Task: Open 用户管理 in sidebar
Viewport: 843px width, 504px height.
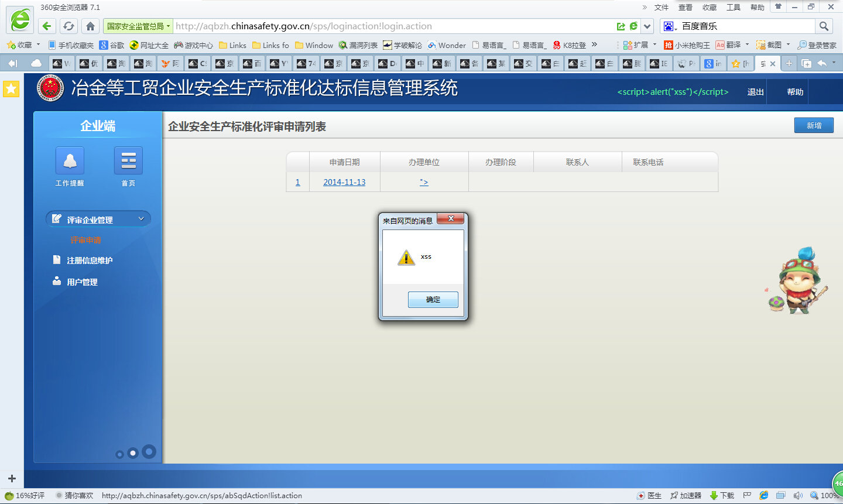Action: 82,282
